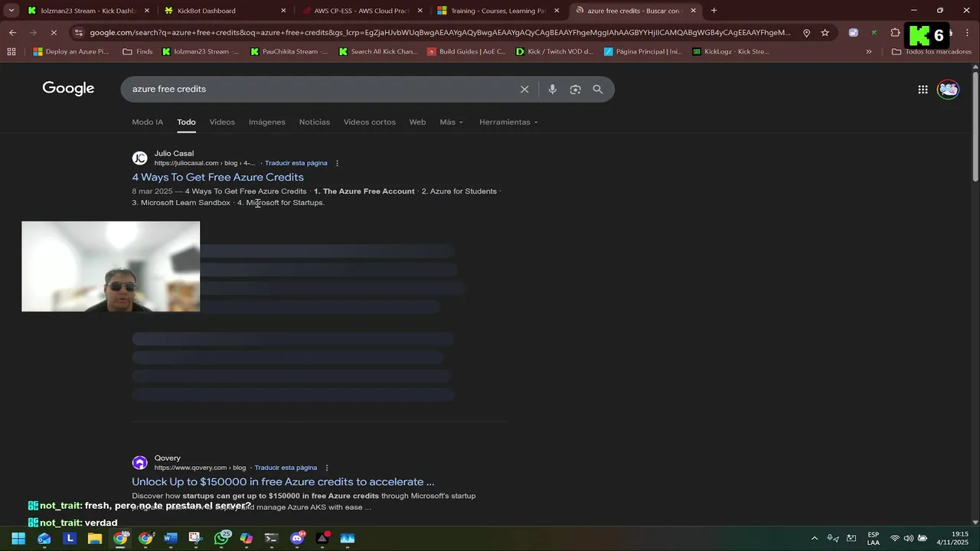
Task: Open Windows Start menu
Action: coord(18,539)
